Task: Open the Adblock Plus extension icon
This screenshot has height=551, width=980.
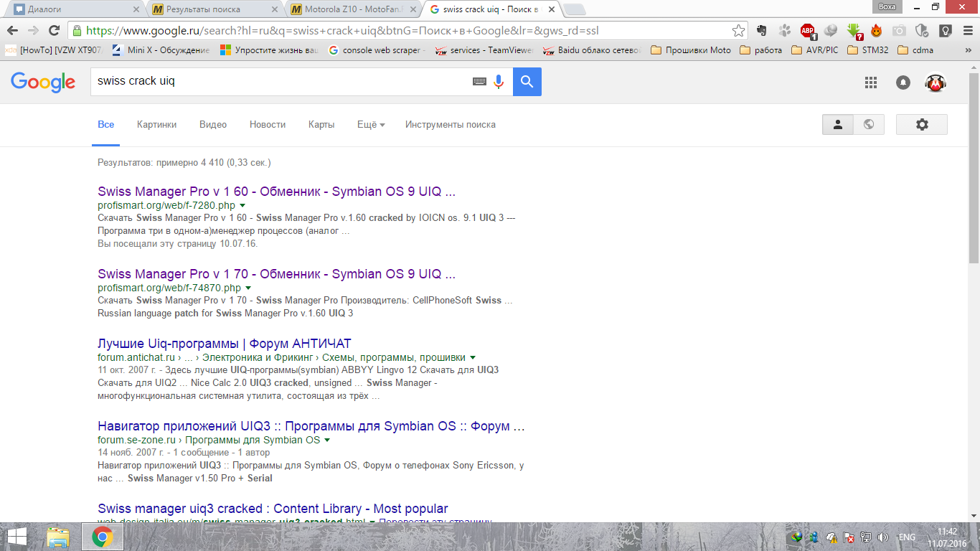Action: point(808,31)
